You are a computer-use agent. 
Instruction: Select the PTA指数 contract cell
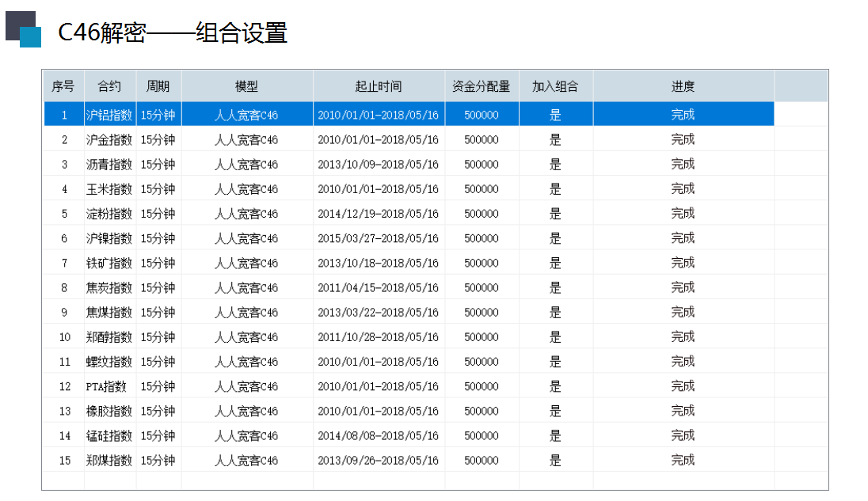[x=109, y=386]
